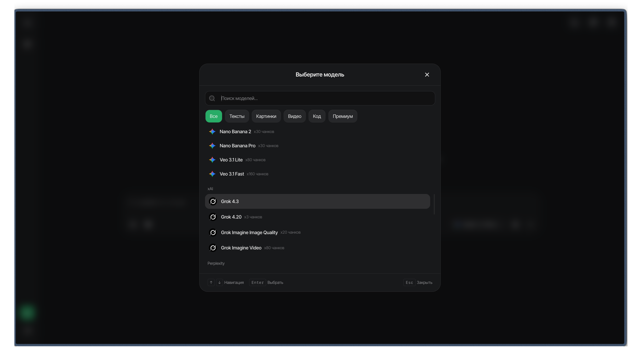Viewport: 640px width, 364px height.
Task: Click the down arrow navigation key hint
Action: tap(219, 282)
